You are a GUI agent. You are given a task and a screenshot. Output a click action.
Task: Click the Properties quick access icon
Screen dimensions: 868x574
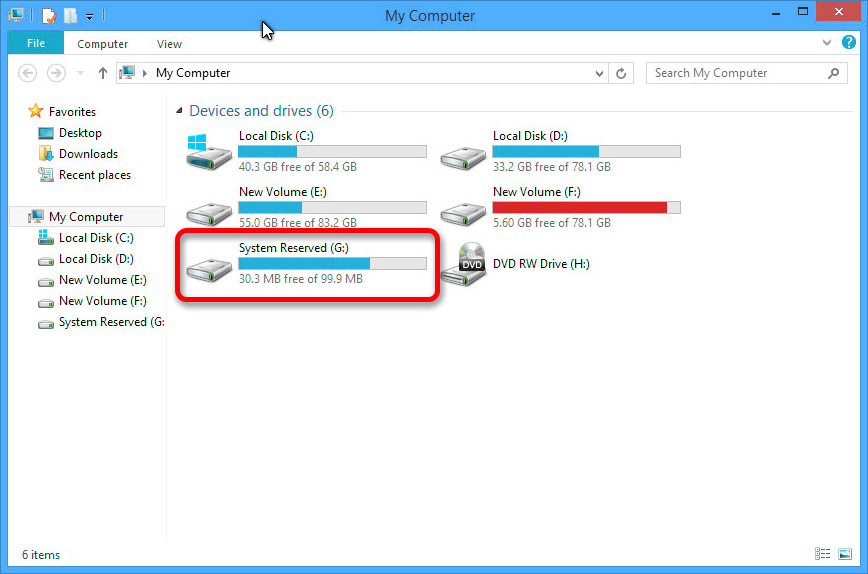(x=49, y=15)
